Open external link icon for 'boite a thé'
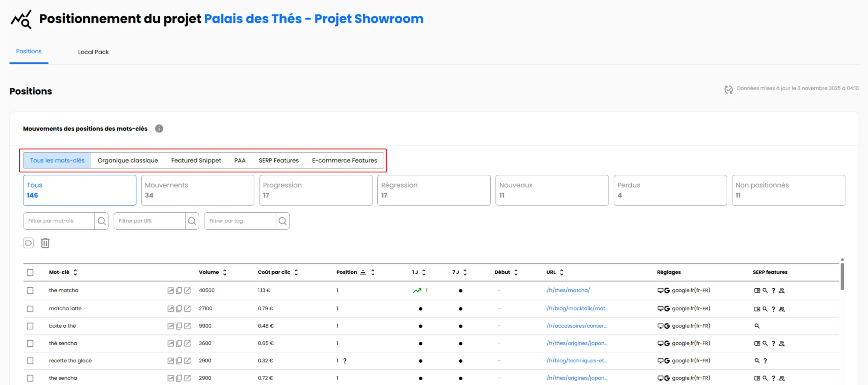868x385 pixels. [x=188, y=326]
